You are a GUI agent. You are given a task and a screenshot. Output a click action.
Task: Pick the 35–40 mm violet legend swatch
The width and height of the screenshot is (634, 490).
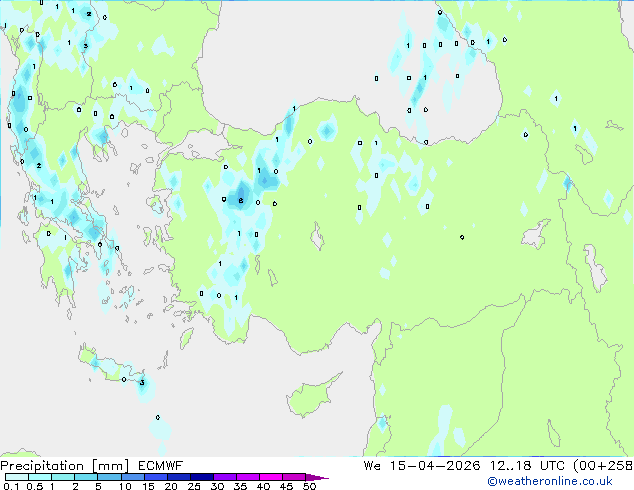(x=247, y=477)
